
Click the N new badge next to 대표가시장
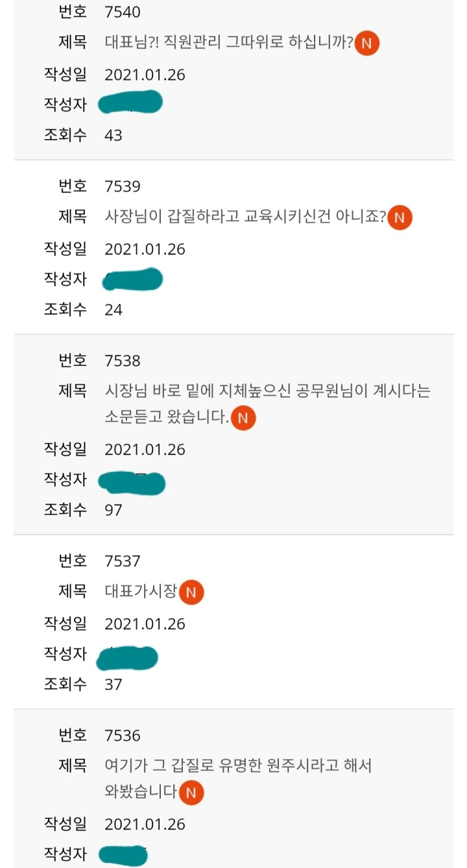tap(191, 592)
